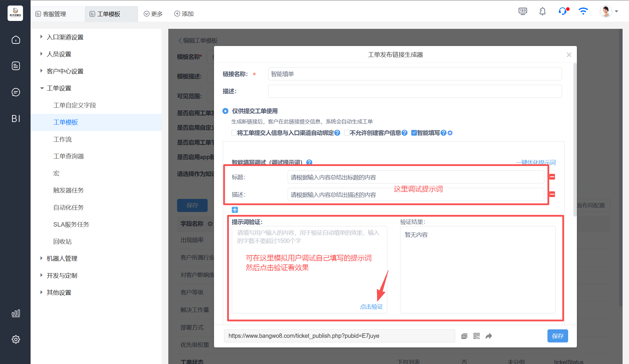Open the BI section in left sidebar
The image size is (629, 364).
16,119
